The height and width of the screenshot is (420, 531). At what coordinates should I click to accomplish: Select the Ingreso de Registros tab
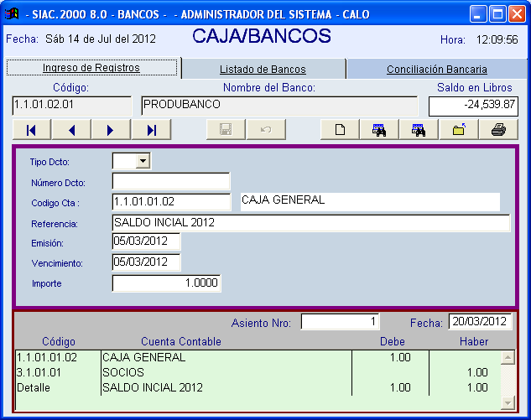click(91, 69)
